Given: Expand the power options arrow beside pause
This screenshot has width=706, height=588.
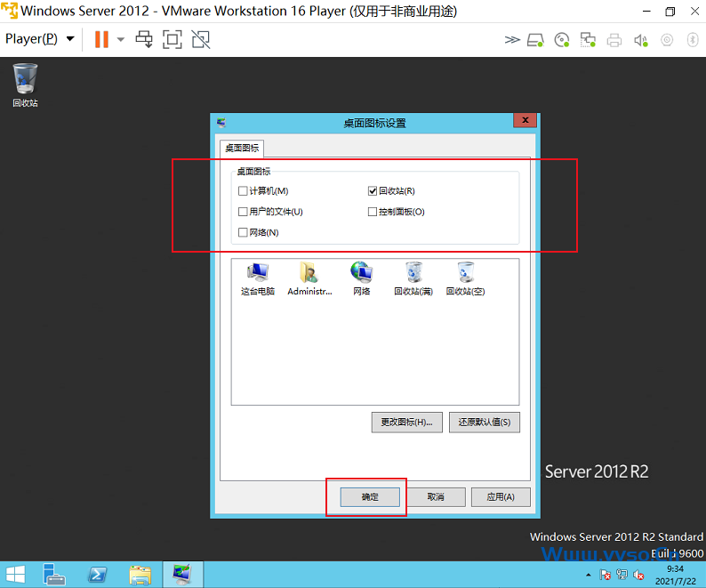Looking at the screenshot, I should coord(121,39).
